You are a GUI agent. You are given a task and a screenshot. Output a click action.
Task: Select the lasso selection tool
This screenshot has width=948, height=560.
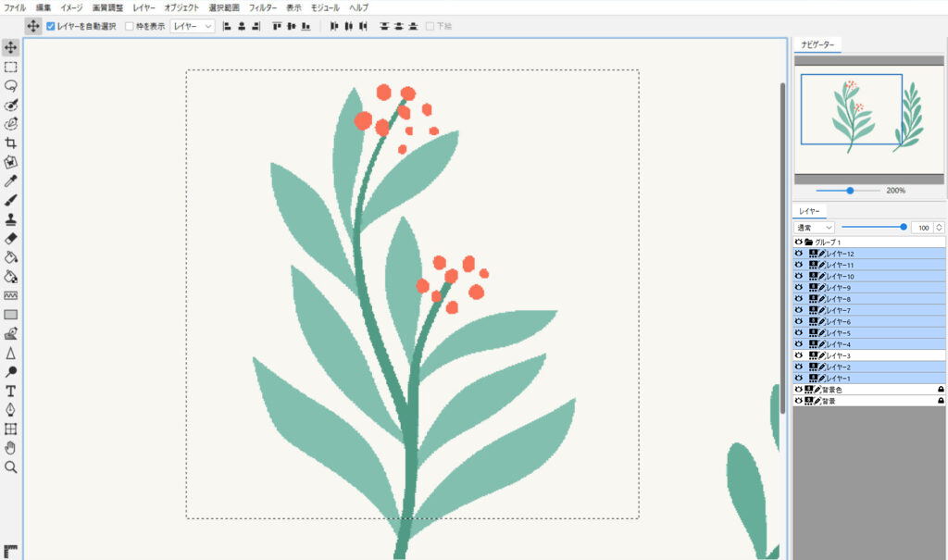(x=11, y=85)
